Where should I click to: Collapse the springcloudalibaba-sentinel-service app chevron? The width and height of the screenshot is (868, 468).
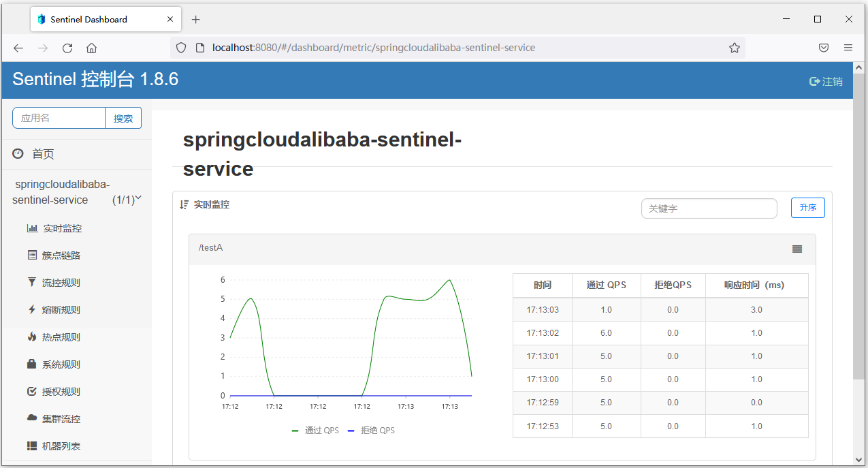[138, 198]
